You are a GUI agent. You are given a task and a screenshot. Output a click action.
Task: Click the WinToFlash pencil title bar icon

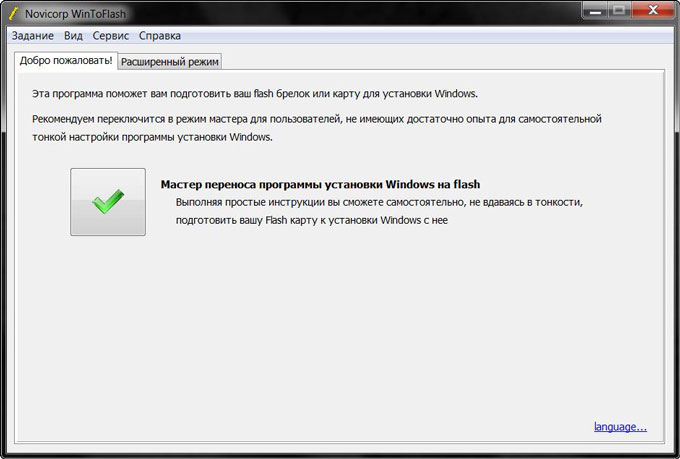(14, 14)
